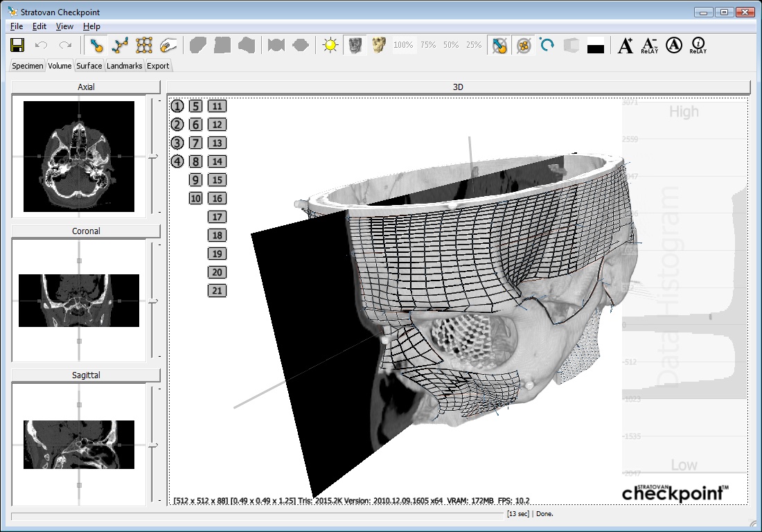Select the curve landmark tool
762x532 pixels.
pos(121,46)
